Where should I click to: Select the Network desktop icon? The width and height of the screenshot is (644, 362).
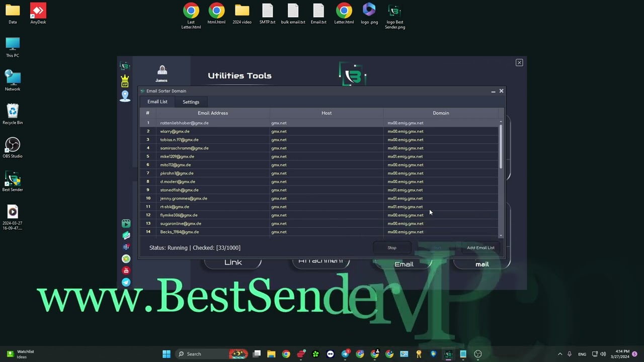(13, 81)
